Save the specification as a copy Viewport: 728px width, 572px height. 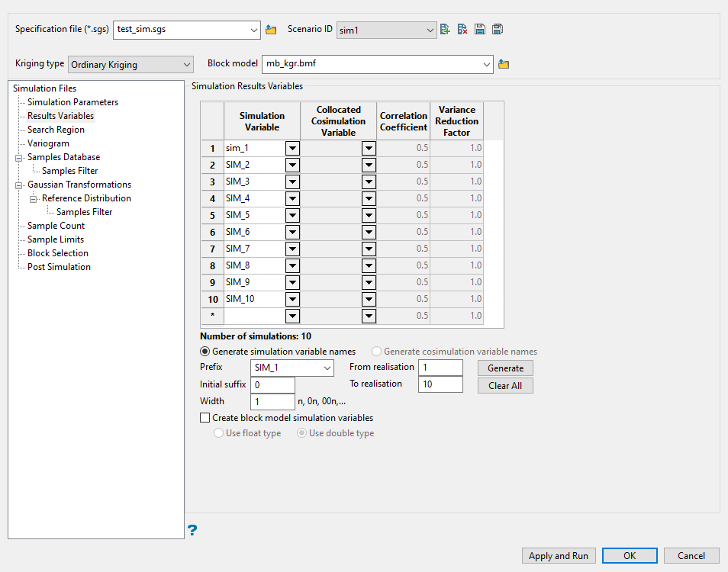(498, 29)
